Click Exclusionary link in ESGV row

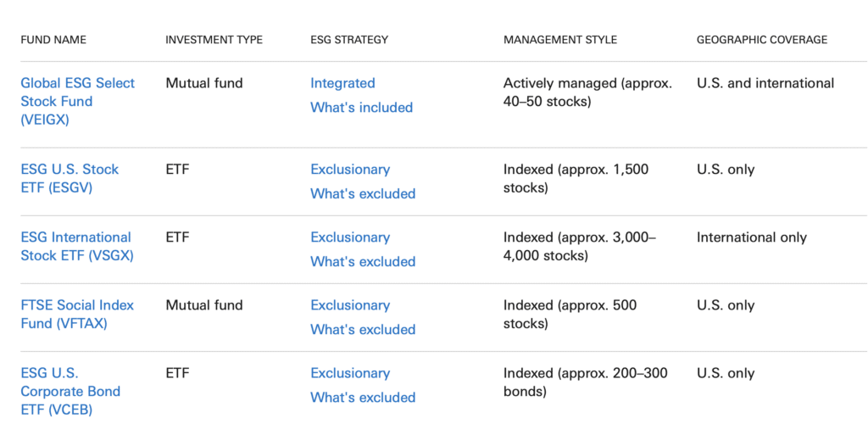(x=350, y=170)
